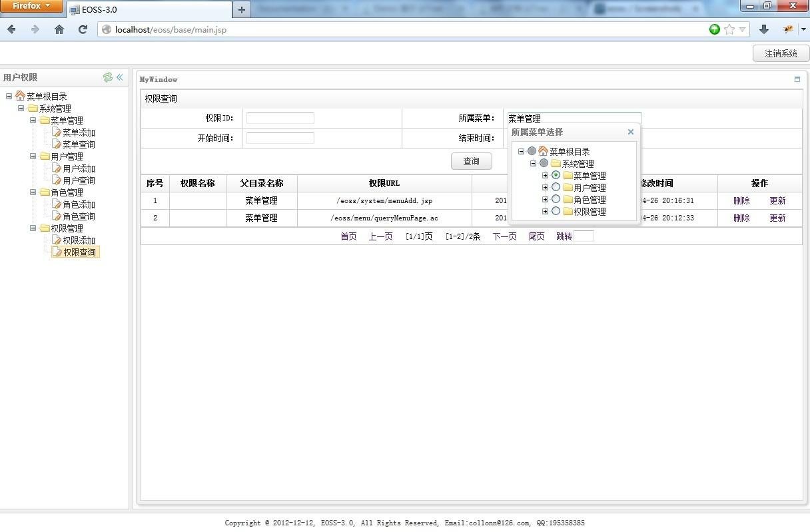Image resolution: width=810 pixels, height=532 pixels.
Task: Click the 删除 link on the first table row
Action: click(x=741, y=200)
